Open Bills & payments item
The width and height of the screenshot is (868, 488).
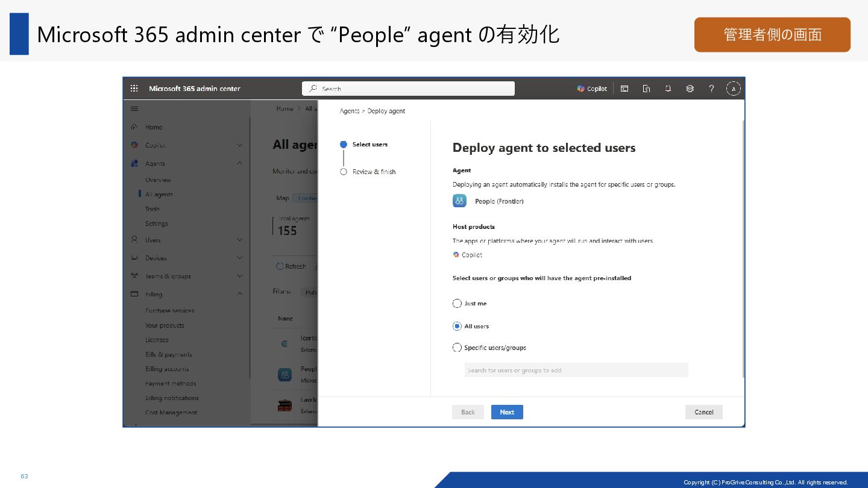point(169,354)
